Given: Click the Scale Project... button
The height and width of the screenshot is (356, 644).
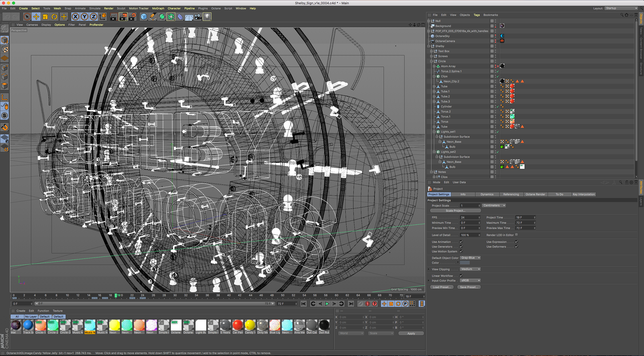Looking at the screenshot, I should click(x=455, y=211).
